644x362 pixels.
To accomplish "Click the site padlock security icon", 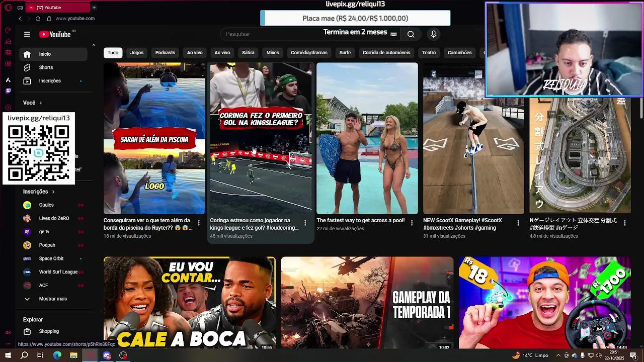I will tap(49, 19).
